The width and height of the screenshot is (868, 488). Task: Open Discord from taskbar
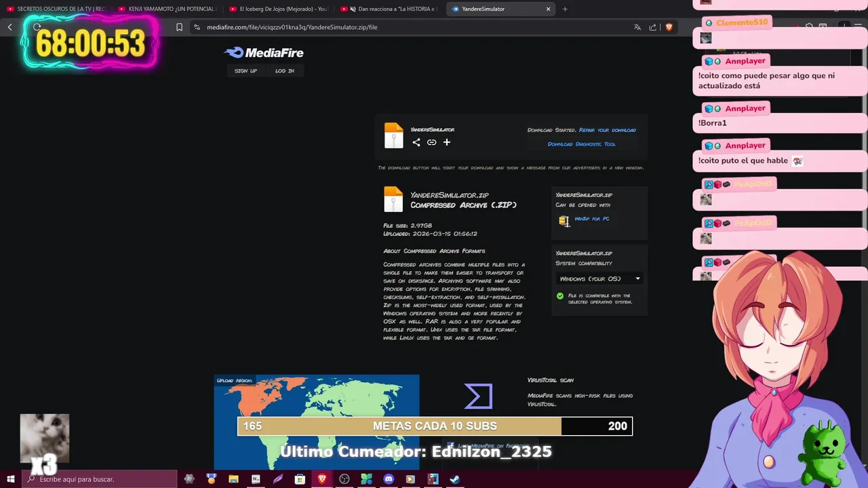(389, 479)
